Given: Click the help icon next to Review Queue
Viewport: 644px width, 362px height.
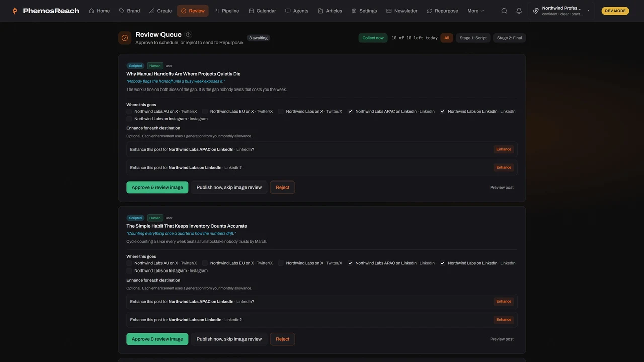Looking at the screenshot, I should coord(188,35).
